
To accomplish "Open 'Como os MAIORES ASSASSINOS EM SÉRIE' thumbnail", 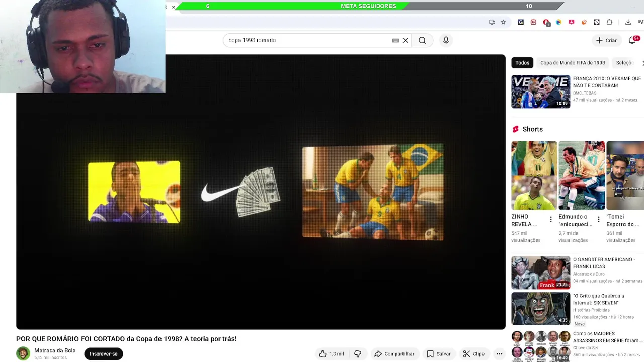I will 541,346.
